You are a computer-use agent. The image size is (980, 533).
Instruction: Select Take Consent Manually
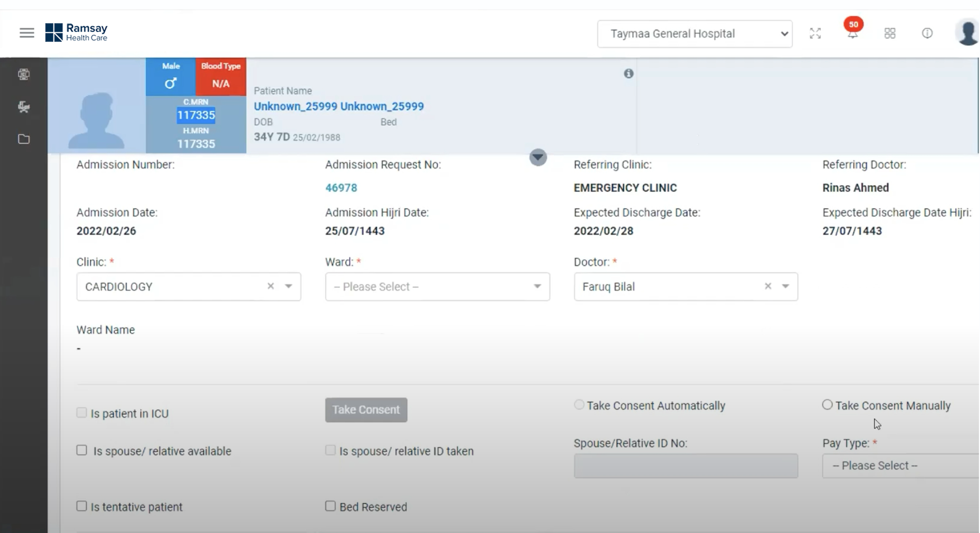coord(827,405)
